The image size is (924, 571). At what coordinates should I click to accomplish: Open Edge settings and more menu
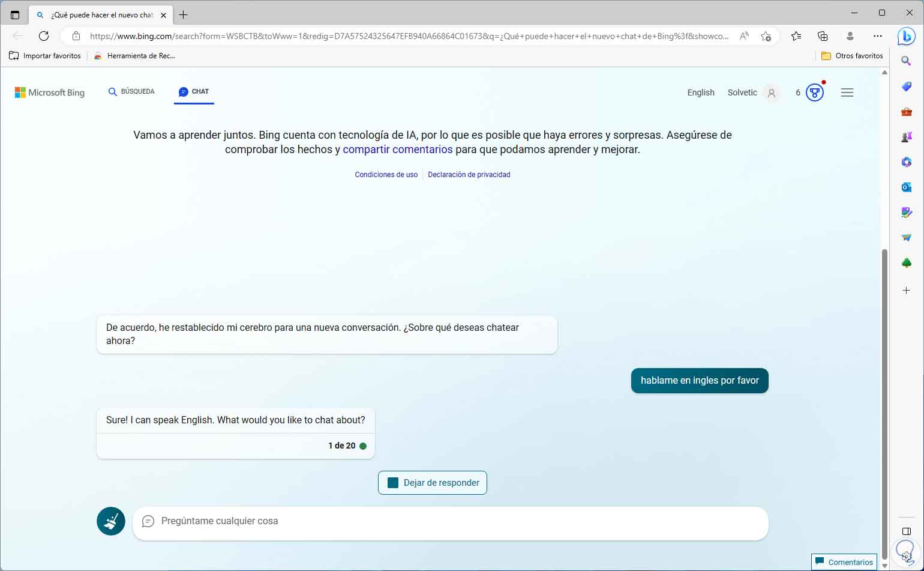[878, 36]
